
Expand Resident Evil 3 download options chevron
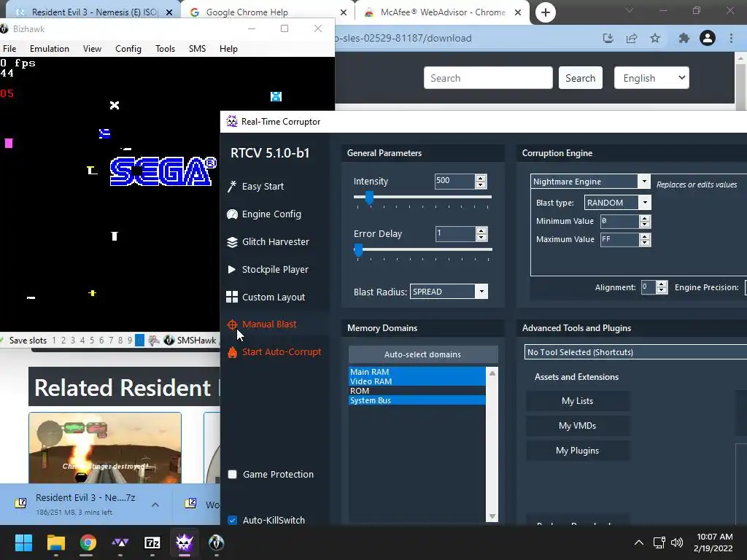point(155,505)
